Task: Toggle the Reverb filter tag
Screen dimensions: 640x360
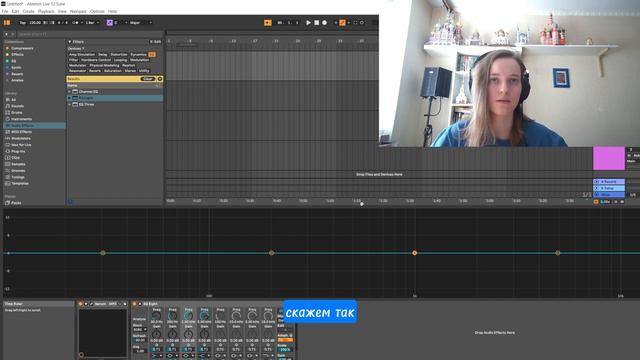Action: (x=95, y=71)
